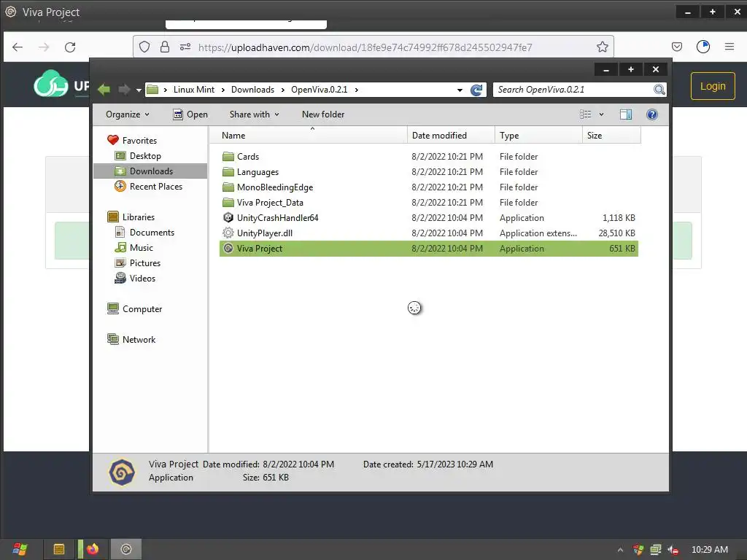Click Network in the navigation pane
The height and width of the screenshot is (560, 747).
[x=131, y=339]
